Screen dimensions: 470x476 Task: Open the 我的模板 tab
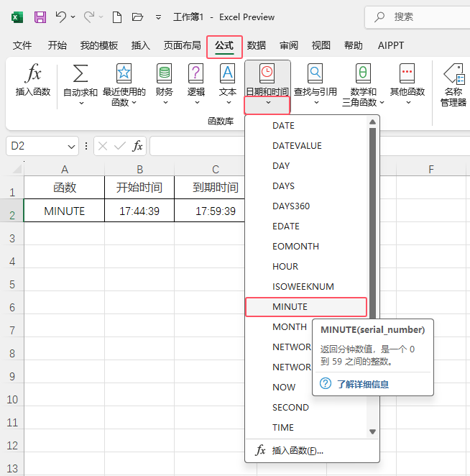coord(99,45)
